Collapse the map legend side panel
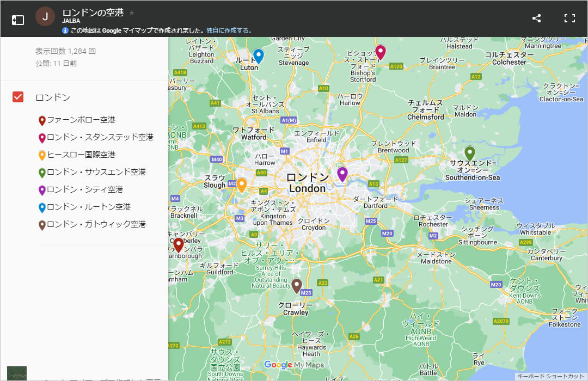 point(18,20)
